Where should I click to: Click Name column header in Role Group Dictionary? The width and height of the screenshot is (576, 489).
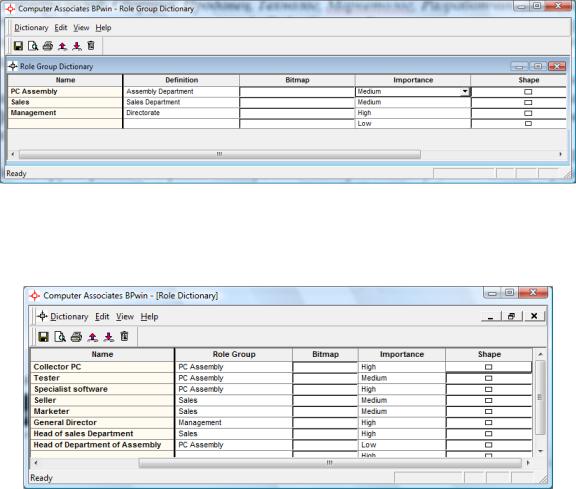click(x=65, y=80)
